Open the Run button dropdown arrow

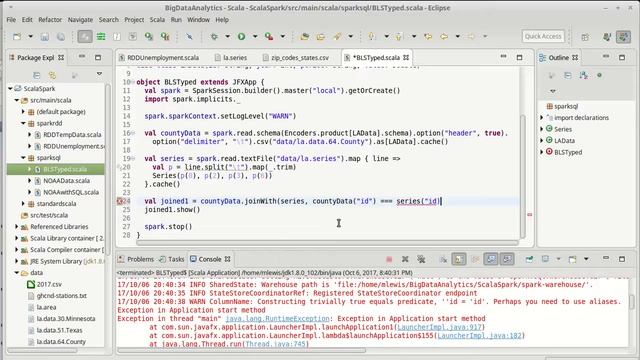(255, 37)
